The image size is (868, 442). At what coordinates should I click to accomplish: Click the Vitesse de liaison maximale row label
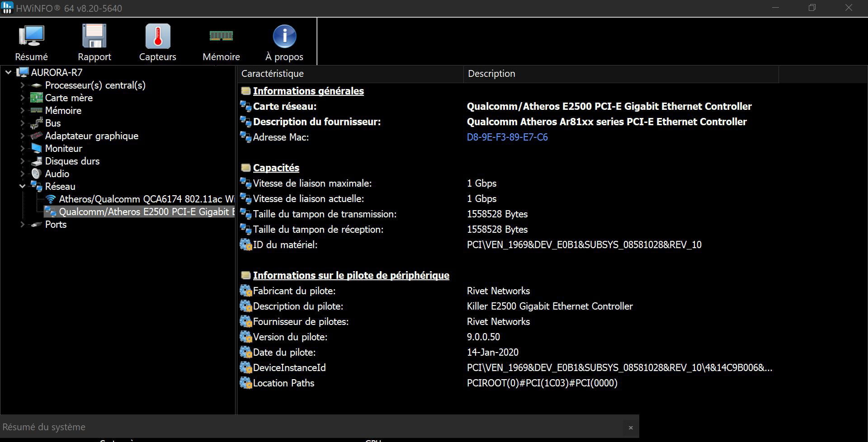(x=312, y=183)
